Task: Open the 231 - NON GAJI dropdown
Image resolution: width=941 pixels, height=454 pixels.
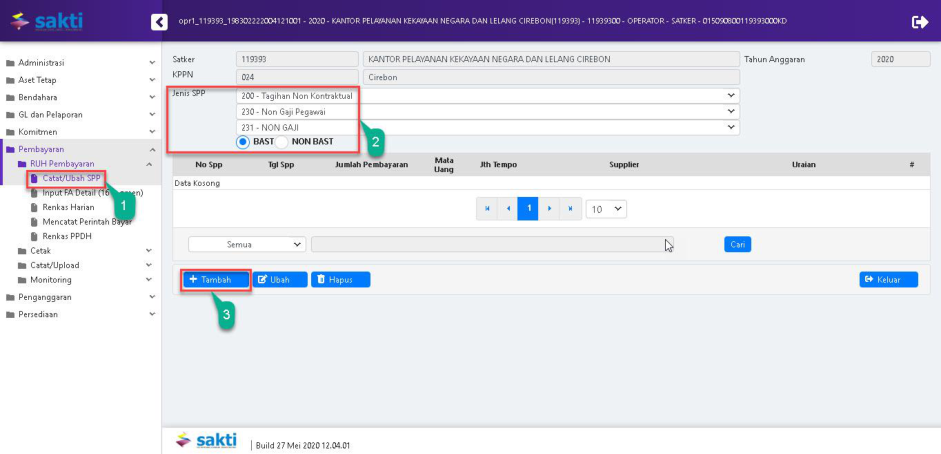Action: click(x=487, y=127)
